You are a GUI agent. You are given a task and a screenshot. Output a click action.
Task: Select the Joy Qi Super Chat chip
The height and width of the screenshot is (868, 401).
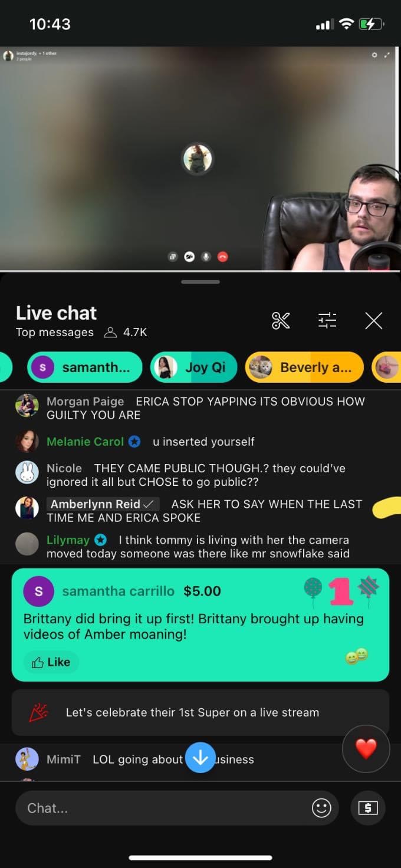pyautogui.click(x=194, y=367)
